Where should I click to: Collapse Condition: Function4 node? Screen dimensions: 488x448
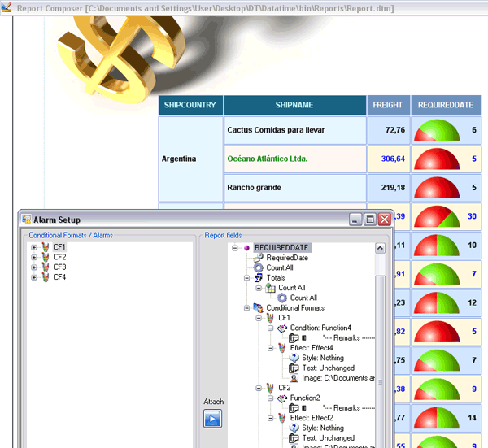pos(271,328)
